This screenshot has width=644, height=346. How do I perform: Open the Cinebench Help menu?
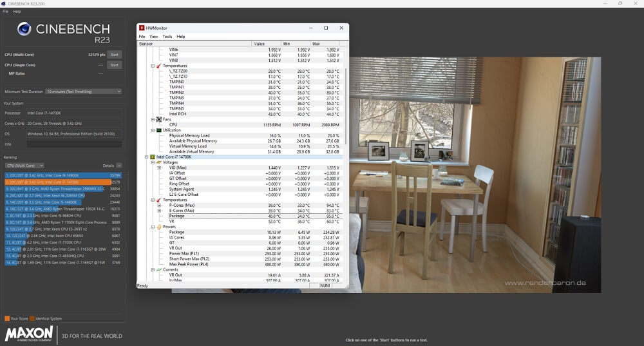point(17,12)
